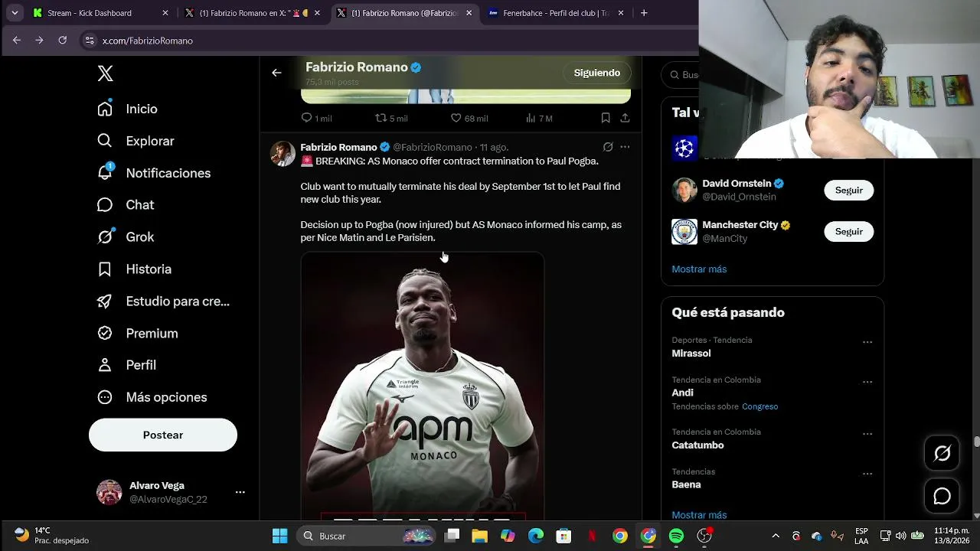
Task: Open a new browser tab
Action: click(x=644, y=13)
